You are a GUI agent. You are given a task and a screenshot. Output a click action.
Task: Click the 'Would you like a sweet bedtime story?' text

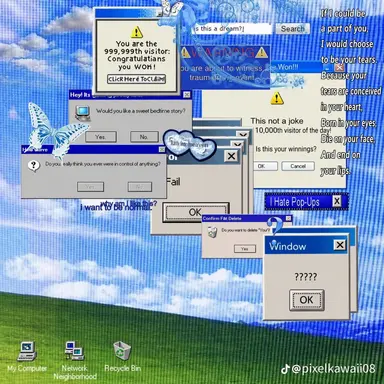[141, 111]
